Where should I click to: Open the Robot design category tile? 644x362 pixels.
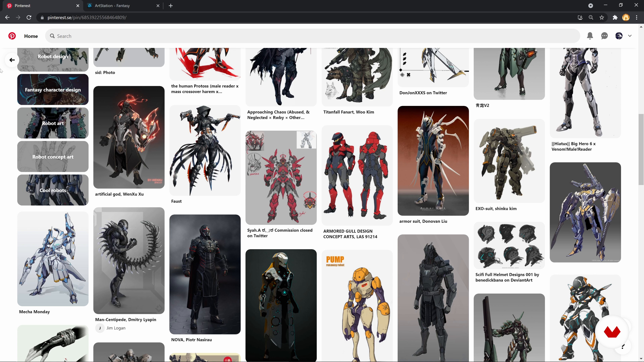tap(53, 60)
